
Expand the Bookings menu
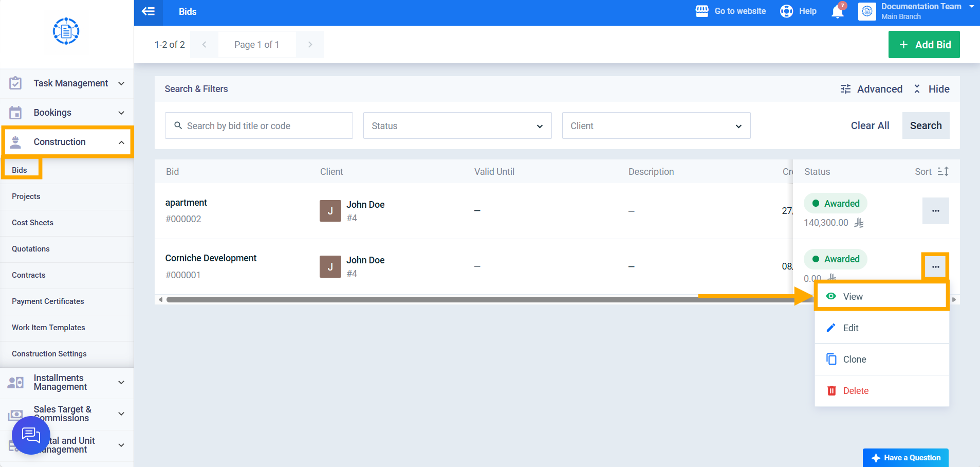click(67, 113)
